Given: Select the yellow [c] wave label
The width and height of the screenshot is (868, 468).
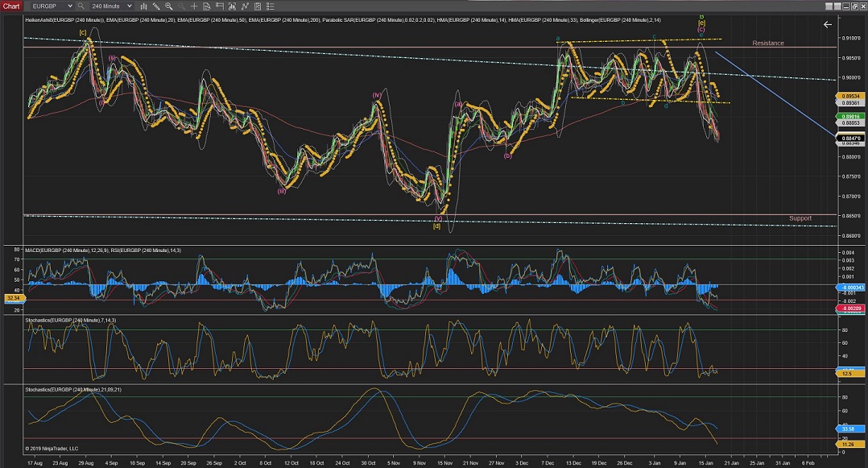Looking at the screenshot, I should click(x=82, y=33).
